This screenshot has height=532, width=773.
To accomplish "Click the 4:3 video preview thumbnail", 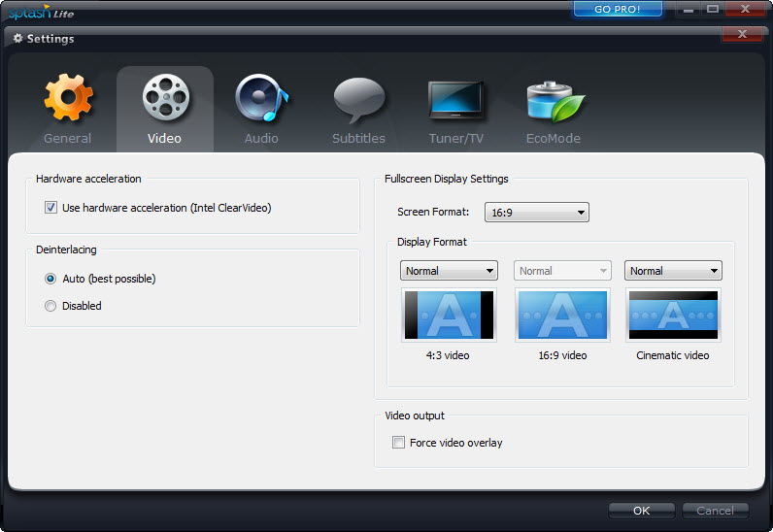I will coord(449,316).
